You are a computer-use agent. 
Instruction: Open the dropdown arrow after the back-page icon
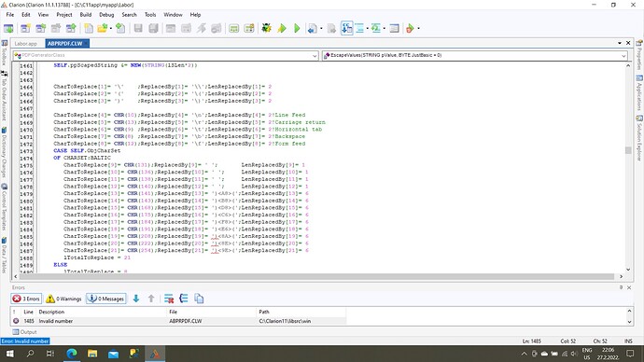321,28
